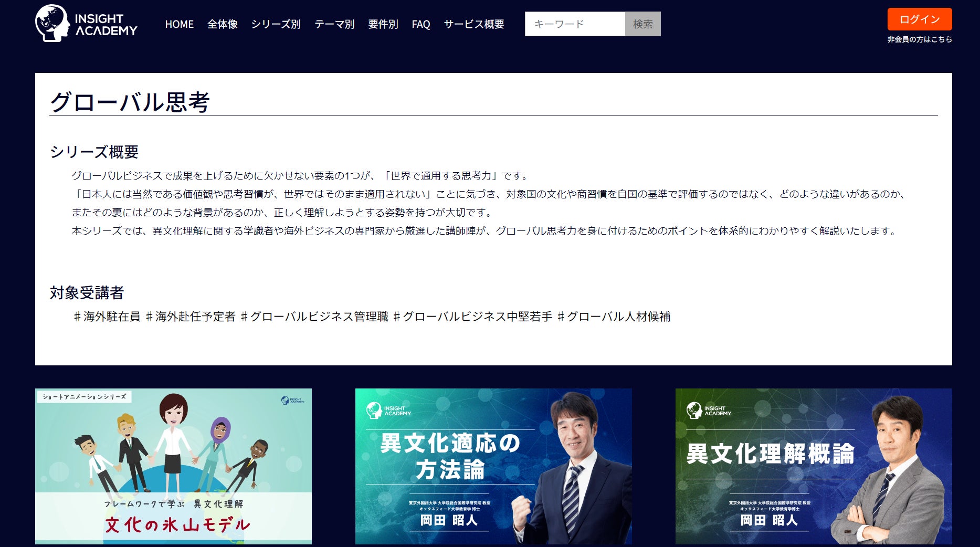Image resolution: width=980 pixels, height=547 pixels.
Task: Click the ＃海外赴任予定者 hashtag
Action: pos(190,317)
